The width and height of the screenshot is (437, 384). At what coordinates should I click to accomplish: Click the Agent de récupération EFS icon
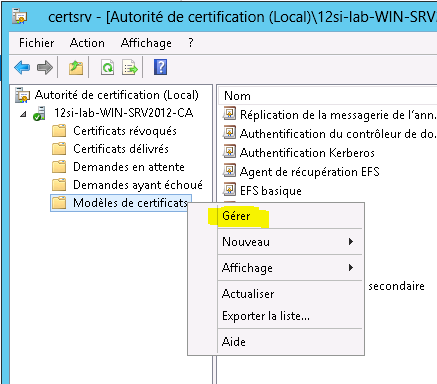click(229, 170)
